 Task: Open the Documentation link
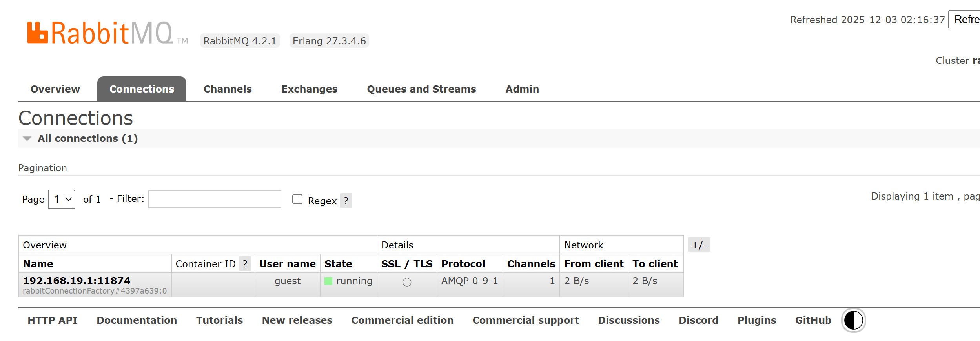pyautogui.click(x=137, y=320)
